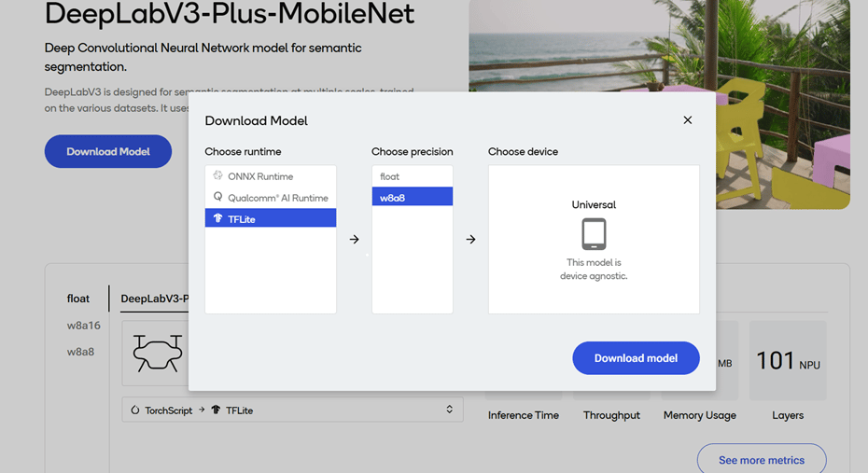Click the Choose precision heading
Image resolution: width=868 pixels, height=473 pixels.
pyautogui.click(x=413, y=151)
